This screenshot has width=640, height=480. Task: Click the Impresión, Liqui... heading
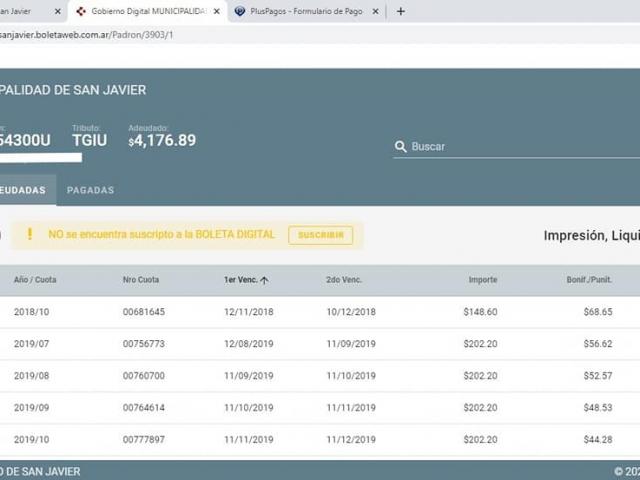tap(592, 236)
